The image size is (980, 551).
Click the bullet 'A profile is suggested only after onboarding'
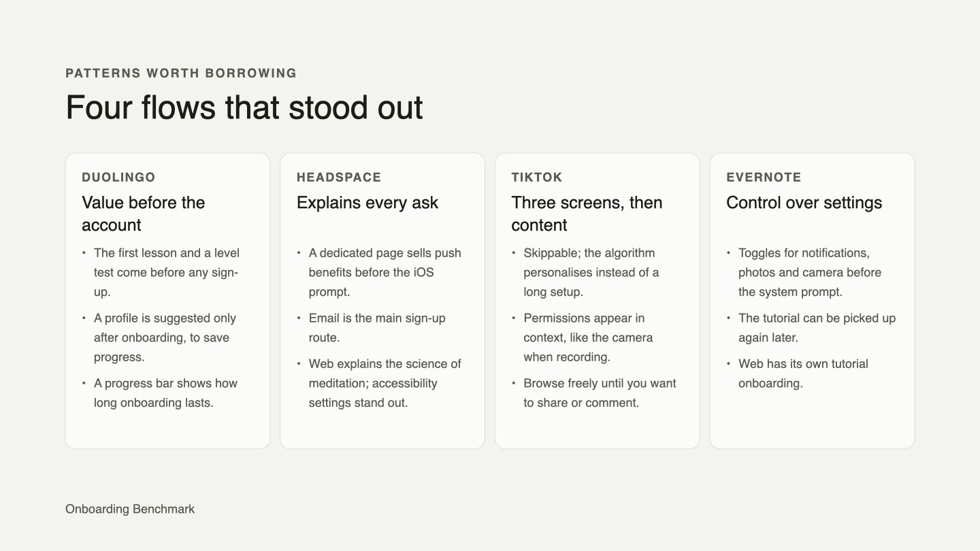click(165, 337)
